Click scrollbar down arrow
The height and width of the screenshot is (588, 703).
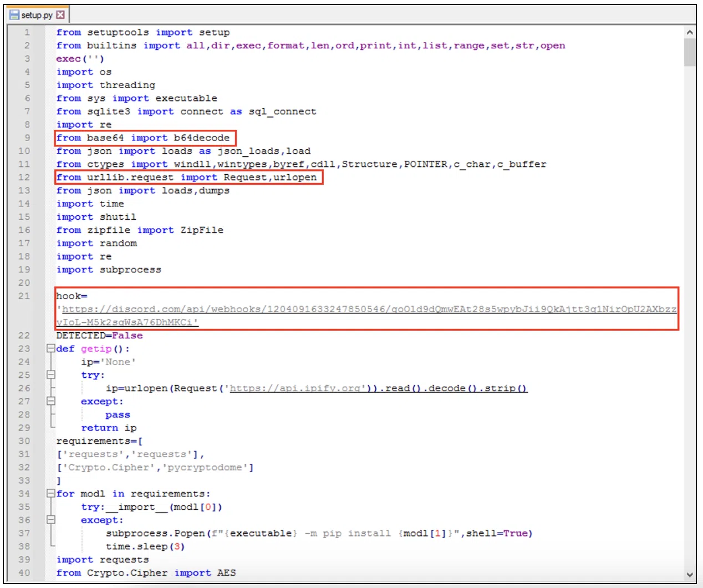click(x=690, y=575)
